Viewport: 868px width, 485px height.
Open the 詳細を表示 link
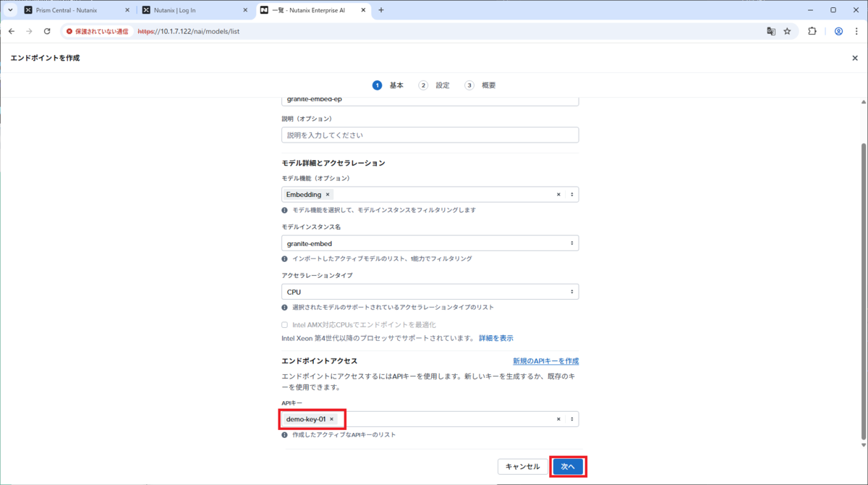click(496, 338)
